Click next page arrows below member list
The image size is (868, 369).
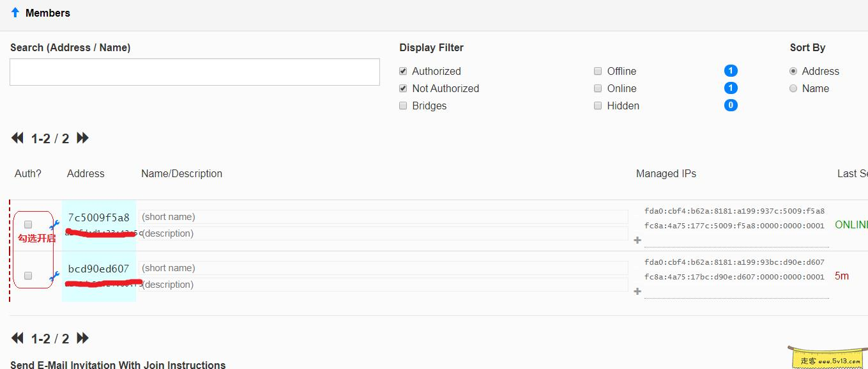(x=82, y=338)
